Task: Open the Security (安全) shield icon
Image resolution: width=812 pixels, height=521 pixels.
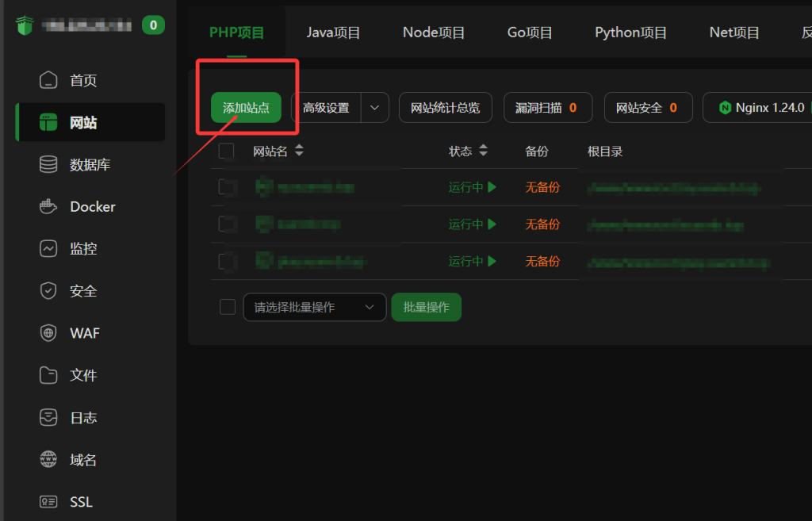Action: tap(48, 291)
